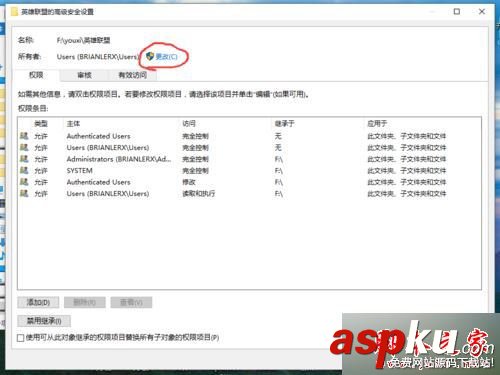Click the 添加(D) button
Image resolution: width=500 pixels, height=375 pixels.
(38, 302)
